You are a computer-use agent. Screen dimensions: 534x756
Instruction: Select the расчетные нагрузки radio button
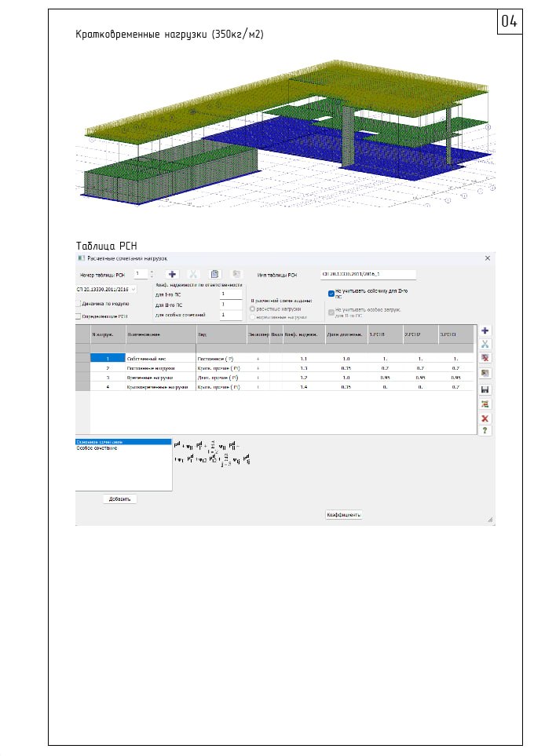click(252, 309)
